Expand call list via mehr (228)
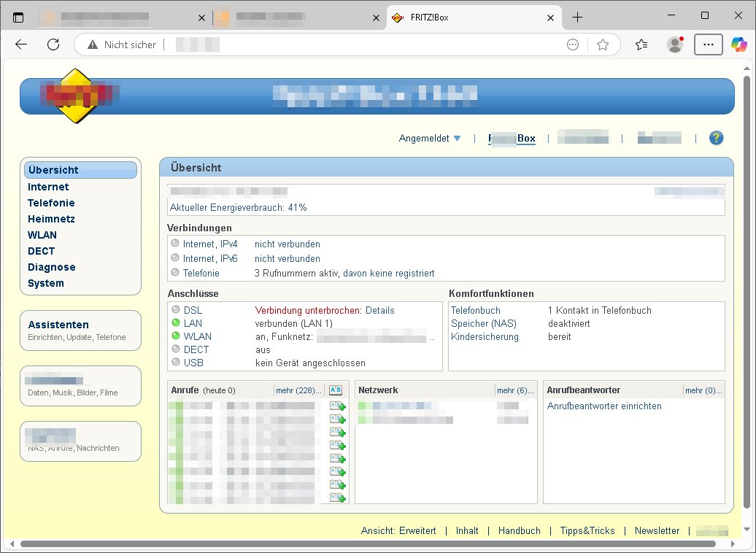This screenshot has height=553, width=756. (298, 390)
